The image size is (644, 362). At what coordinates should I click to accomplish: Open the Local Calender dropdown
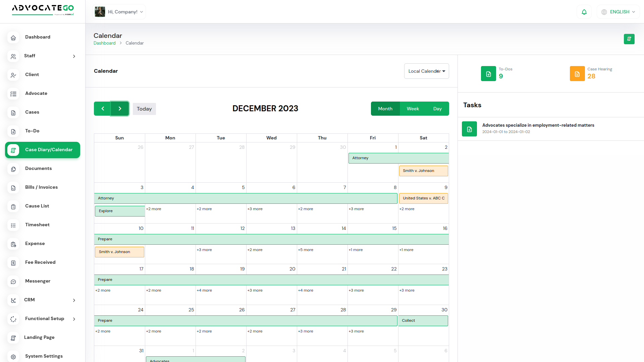[426, 71]
